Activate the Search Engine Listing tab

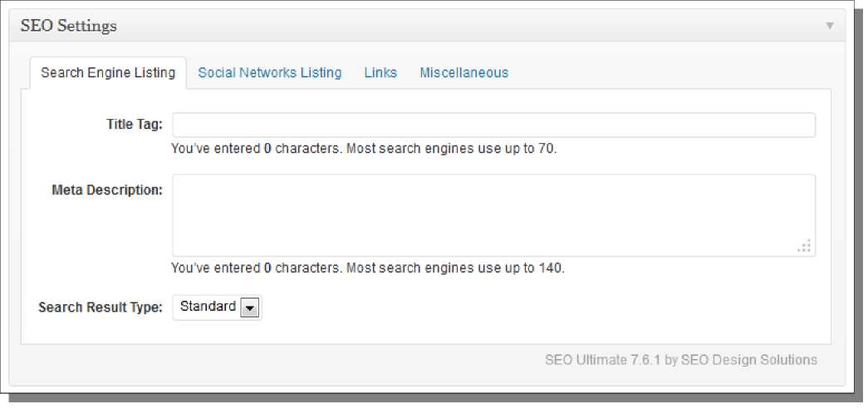coord(108,72)
